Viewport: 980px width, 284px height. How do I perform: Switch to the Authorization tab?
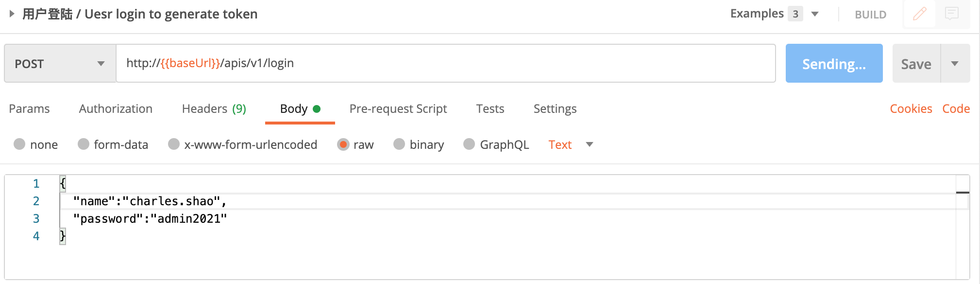(116, 108)
